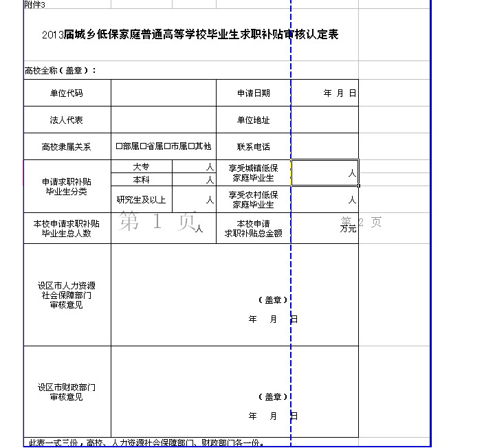Screen dimensions: 495x448
Task: Select the 申请日期 date value cell
Action: (x=324, y=93)
